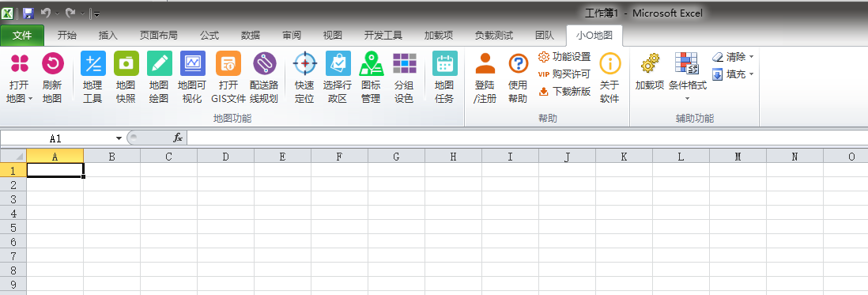Open 条件格式 conditional formatting
Viewport: 868px width, 295px height.
click(688, 78)
